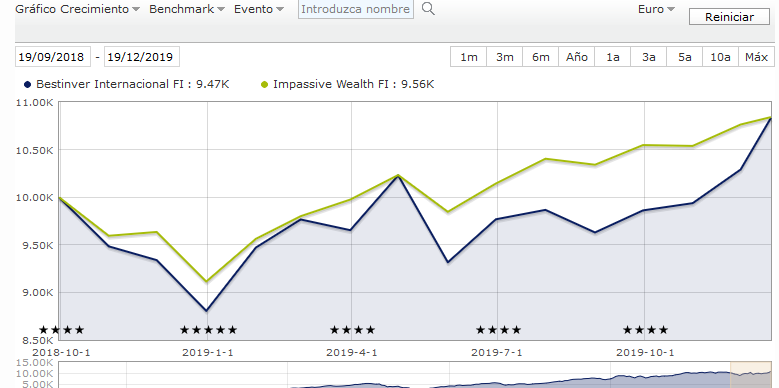
Task: Select the 3a time range
Action: tap(648, 57)
